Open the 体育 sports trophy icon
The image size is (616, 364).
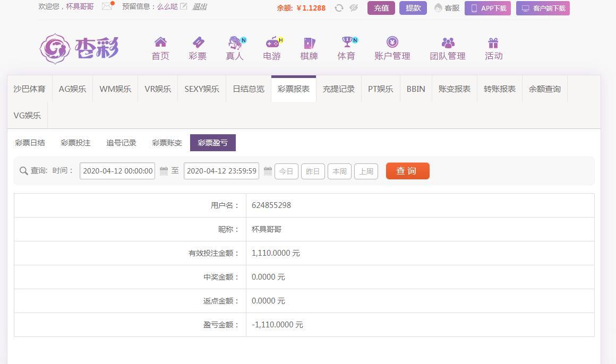[x=347, y=41]
